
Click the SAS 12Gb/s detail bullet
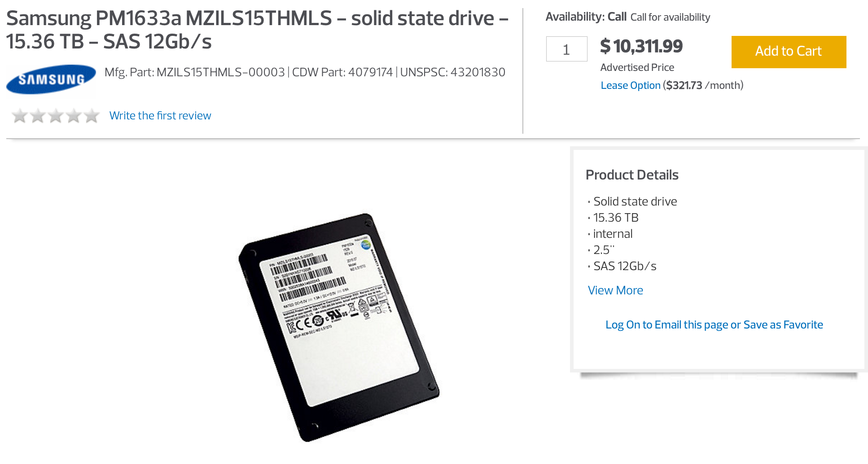click(624, 266)
